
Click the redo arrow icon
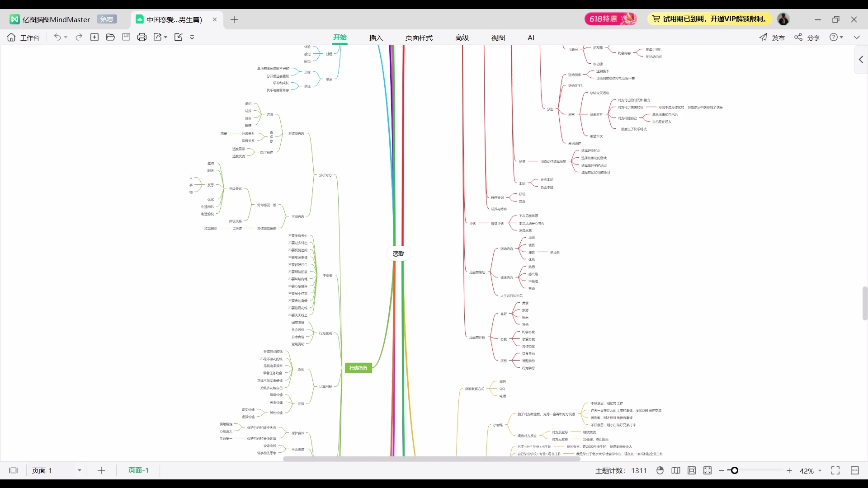coord(79,37)
